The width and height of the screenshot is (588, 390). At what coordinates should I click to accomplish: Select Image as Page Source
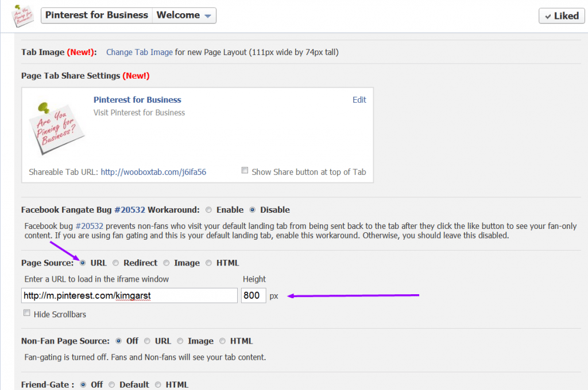166,263
